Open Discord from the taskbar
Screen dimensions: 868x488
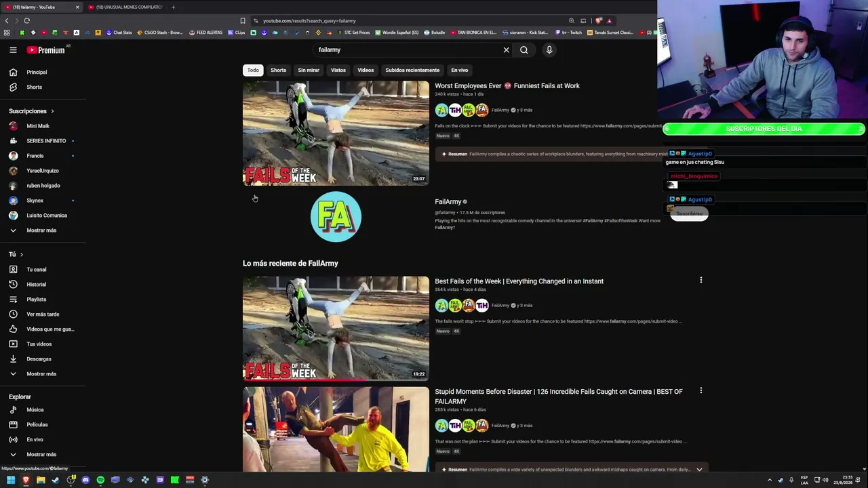tap(85, 480)
